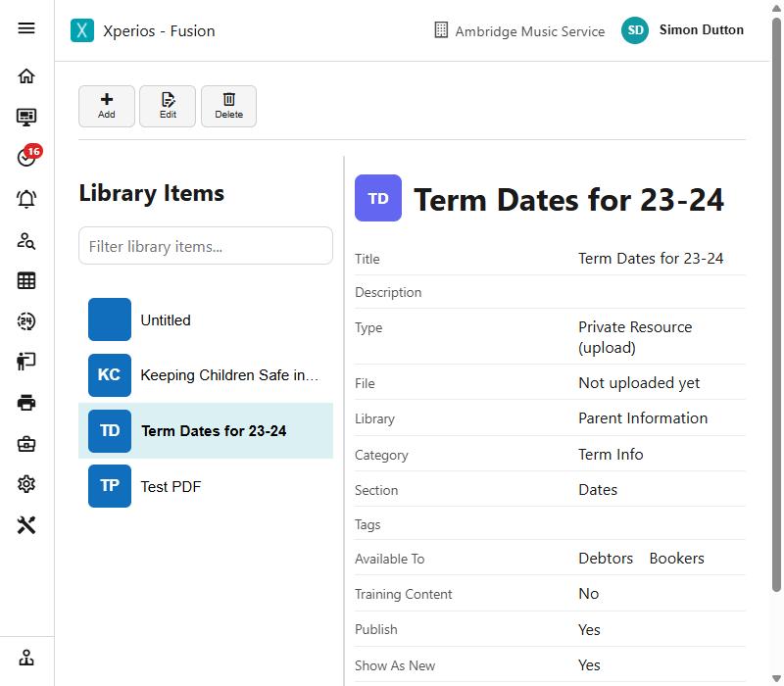Open the hamburger menu
The width and height of the screenshot is (784, 686).
coord(26,28)
